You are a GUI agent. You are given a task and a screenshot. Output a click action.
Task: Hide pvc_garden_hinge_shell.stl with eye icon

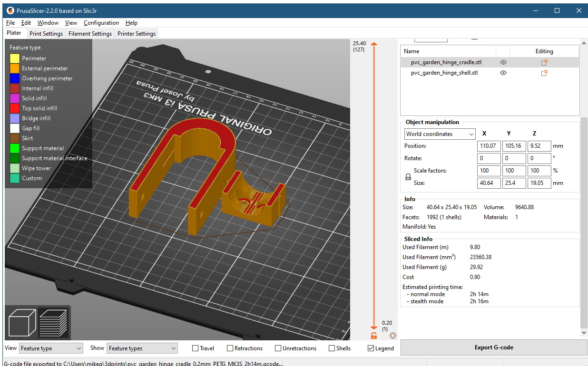coord(503,73)
